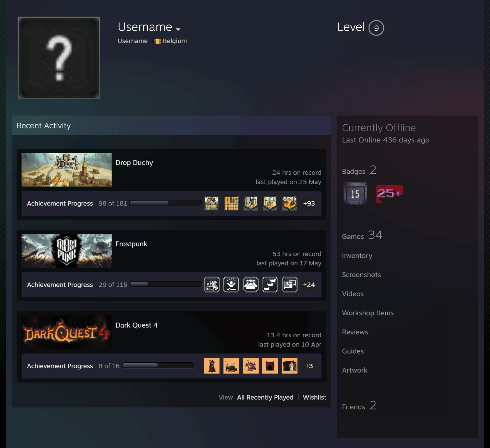Open the Games 34 link
The height and width of the screenshot is (448, 490).
(x=362, y=235)
